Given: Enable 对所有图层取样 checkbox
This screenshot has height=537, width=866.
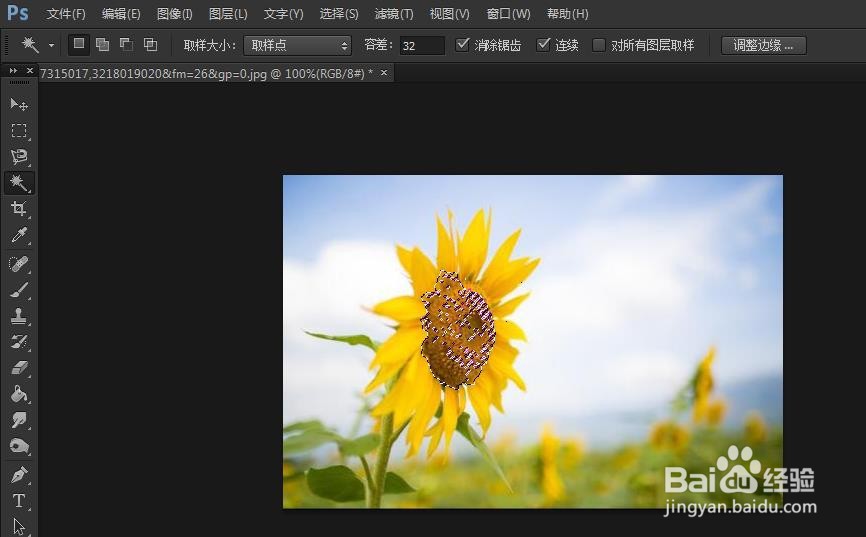Looking at the screenshot, I should 599,45.
